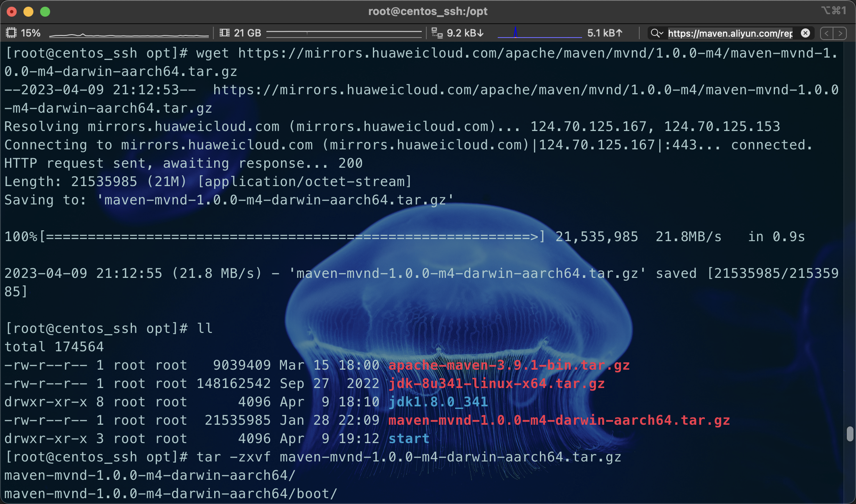Viewport: 856px width, 504px height.
Task: Select the maven-mvnd-1.0.0-m4-darwin-aarch64.tar.gz filename
Action: [558, 420]
